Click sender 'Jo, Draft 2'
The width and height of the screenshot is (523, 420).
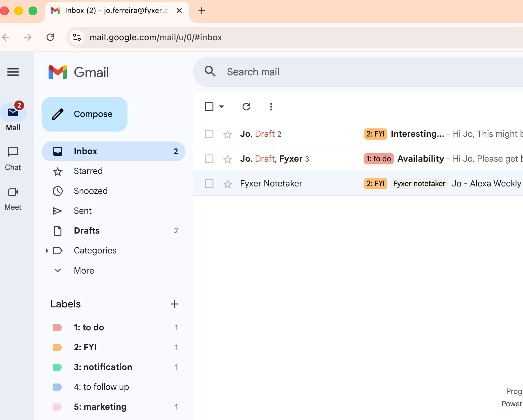click(x=261, y=134)
